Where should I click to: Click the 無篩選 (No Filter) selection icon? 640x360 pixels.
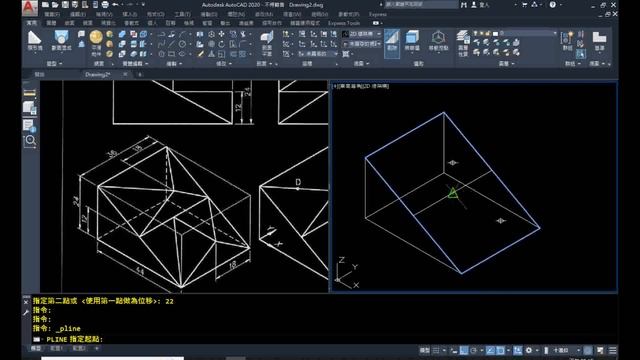point(412,40)
